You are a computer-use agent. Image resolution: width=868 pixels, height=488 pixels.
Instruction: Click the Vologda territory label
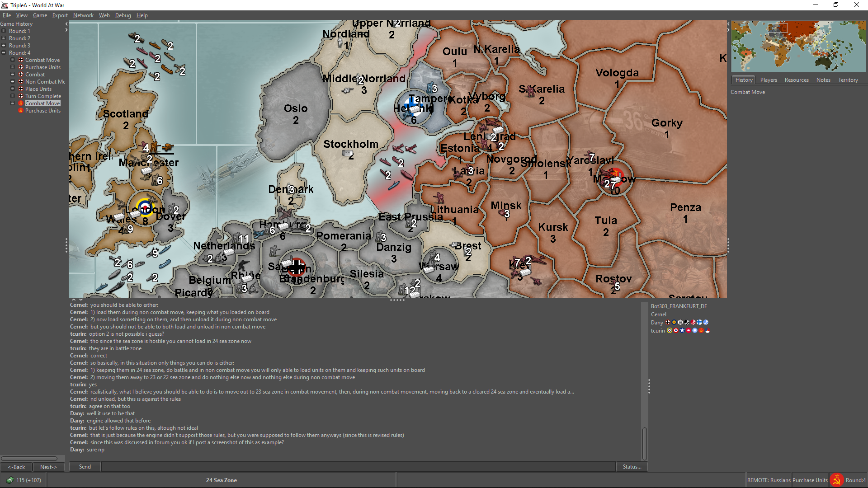(x=617, y=73)
